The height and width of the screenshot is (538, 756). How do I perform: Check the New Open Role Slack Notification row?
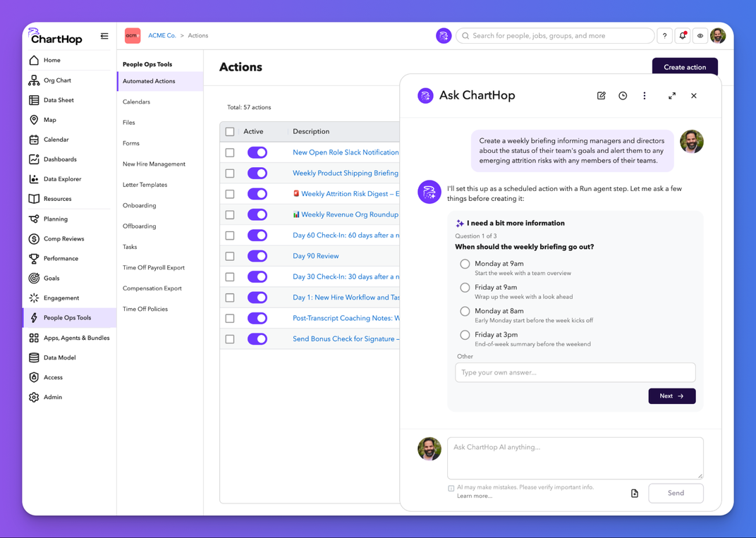(230, 153)
